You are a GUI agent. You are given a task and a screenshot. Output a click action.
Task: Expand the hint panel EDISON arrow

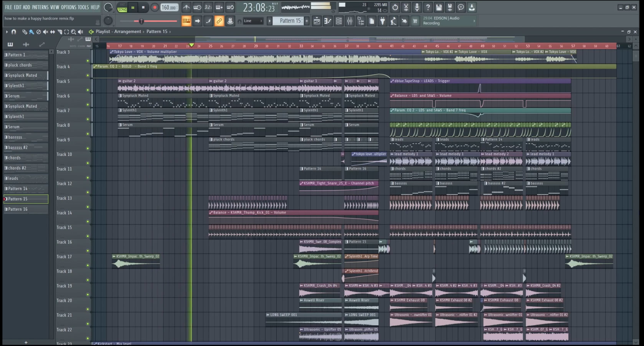pos(474,21)
